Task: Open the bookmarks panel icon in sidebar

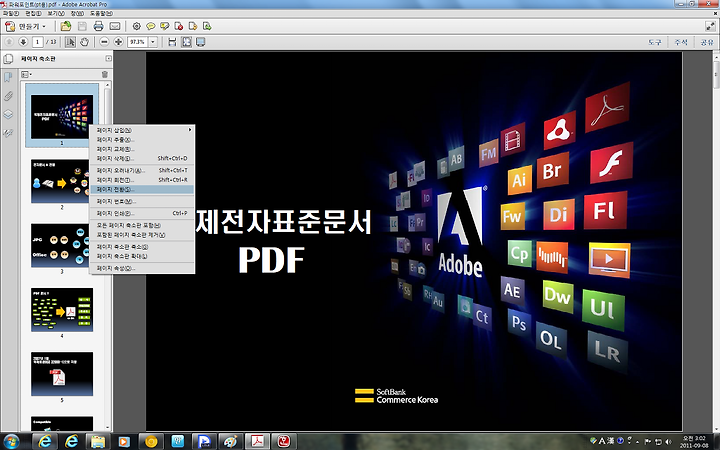Action: [x=8, y=77]
